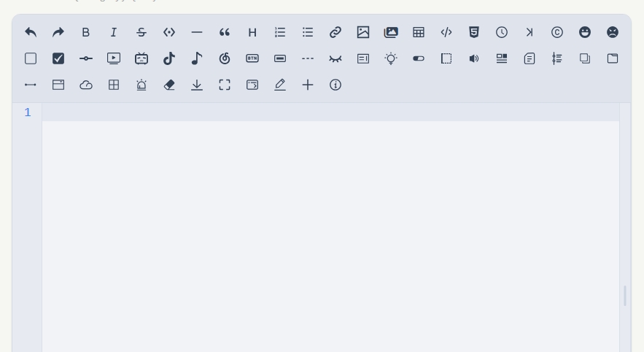644x352 pixels.
Task: Insert a video player with the play screen icon
Action: (x=114, y=58)
